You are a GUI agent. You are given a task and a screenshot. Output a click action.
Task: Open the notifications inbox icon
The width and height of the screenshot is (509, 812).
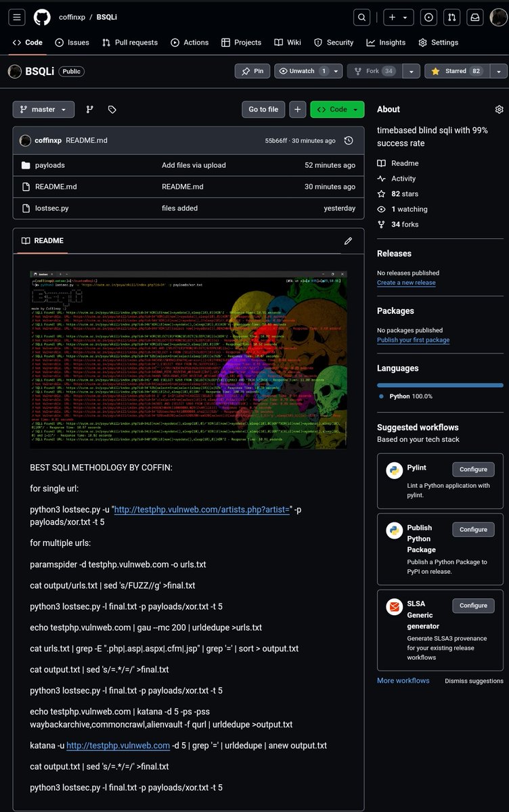[475, 17]
